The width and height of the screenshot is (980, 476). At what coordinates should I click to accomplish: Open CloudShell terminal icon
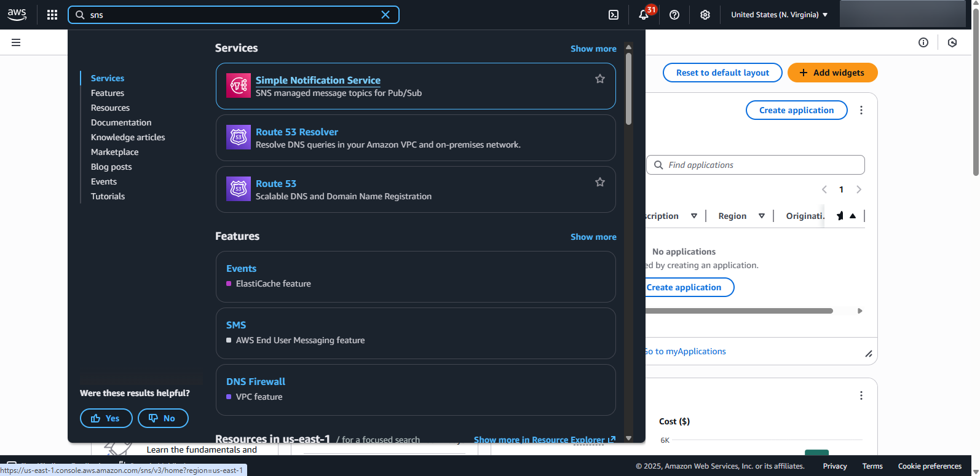click(614, 15)
